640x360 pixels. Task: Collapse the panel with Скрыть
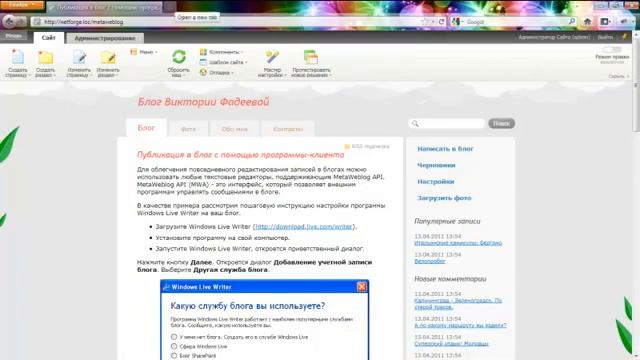pos(618,76)
